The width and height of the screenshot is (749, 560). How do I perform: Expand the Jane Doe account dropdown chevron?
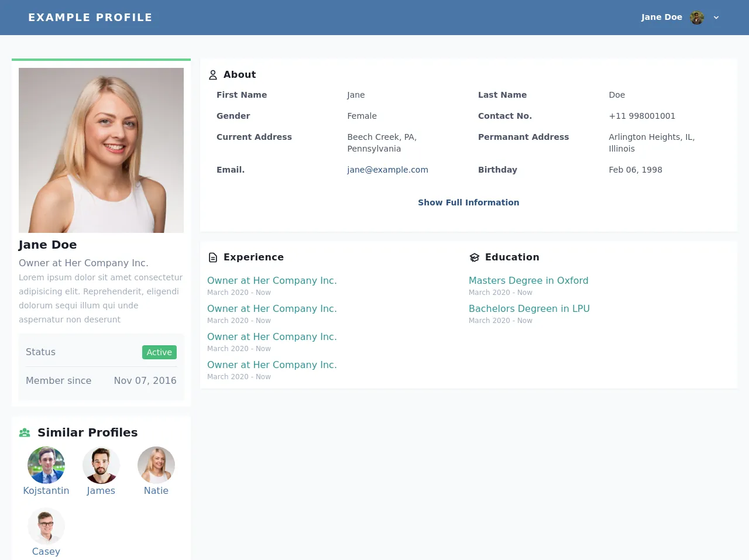716,18
